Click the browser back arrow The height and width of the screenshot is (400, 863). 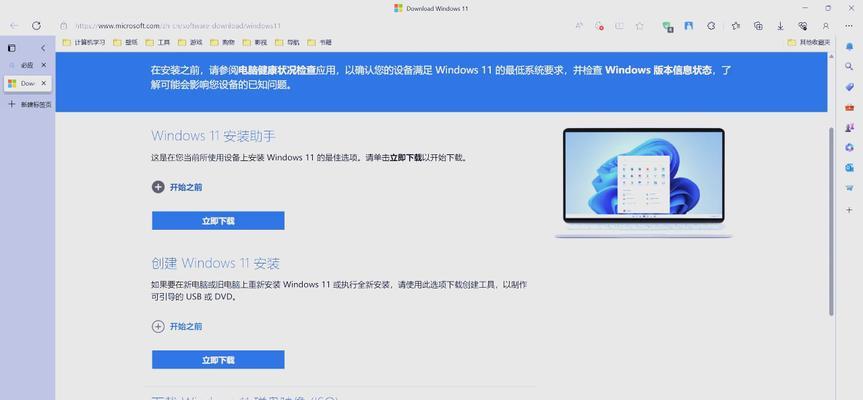tap(14, 26)
